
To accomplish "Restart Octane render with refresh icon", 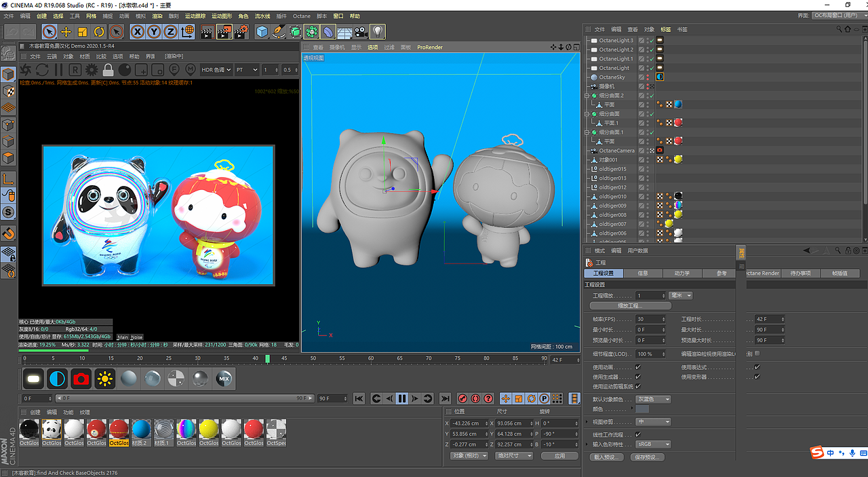I will tap(42, 69).
